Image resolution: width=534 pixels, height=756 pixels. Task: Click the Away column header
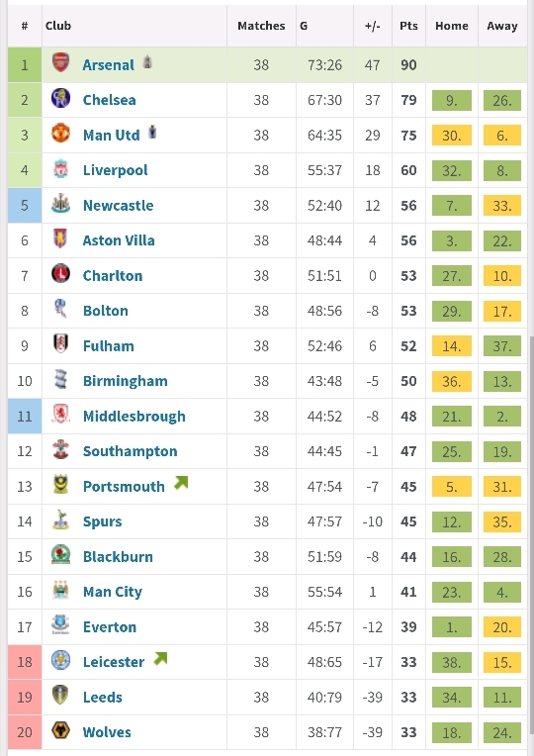(x=502, y=26)
